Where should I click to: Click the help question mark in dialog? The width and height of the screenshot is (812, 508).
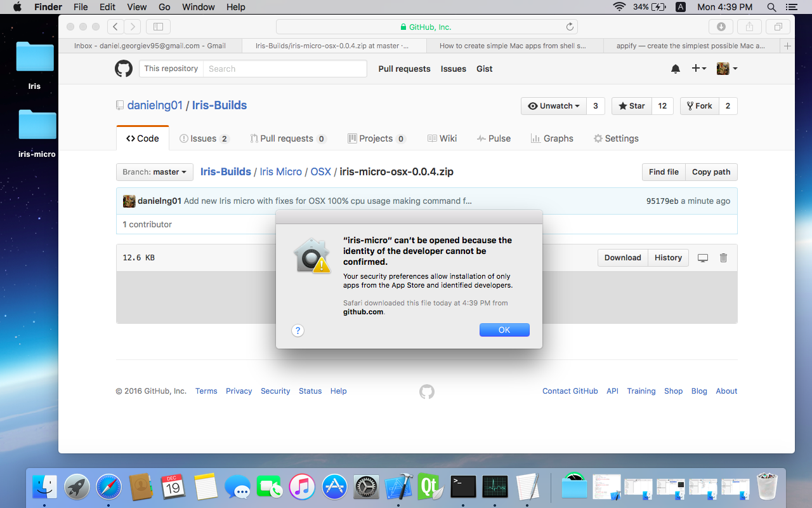tap(298, 330)
